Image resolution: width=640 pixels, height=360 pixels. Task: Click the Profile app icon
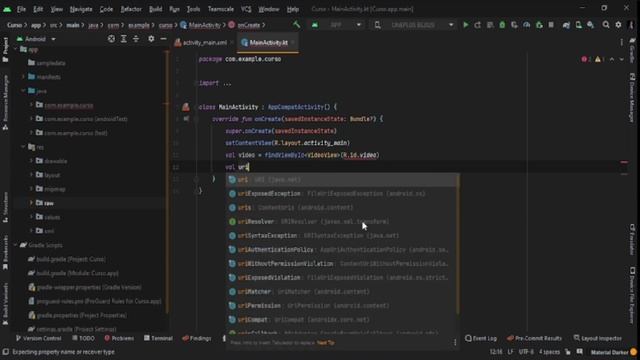(527, 25)
